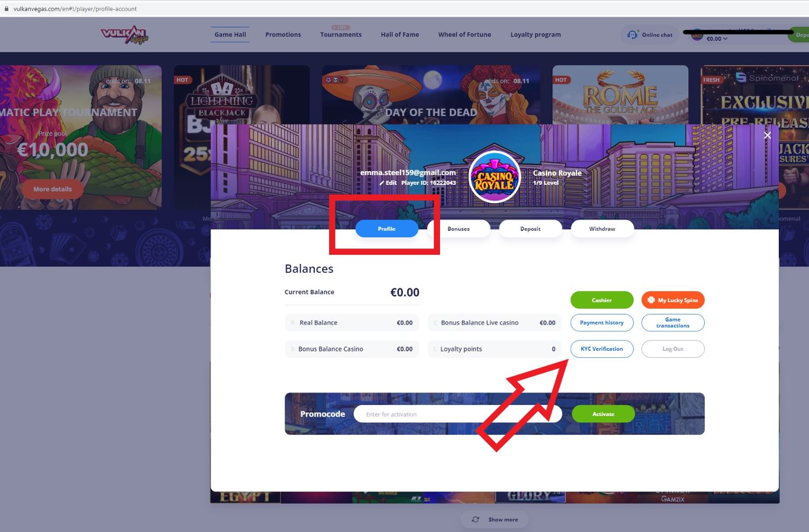Click the Vulkan Vegas logo
This screenshot has height=532, width=809.
124,35
